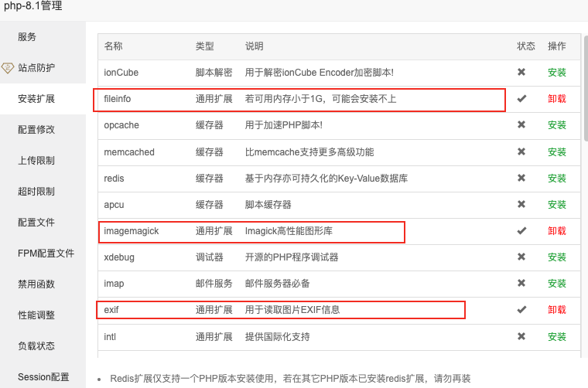
Task: Install the memcached extension
Action: (556, 152)
